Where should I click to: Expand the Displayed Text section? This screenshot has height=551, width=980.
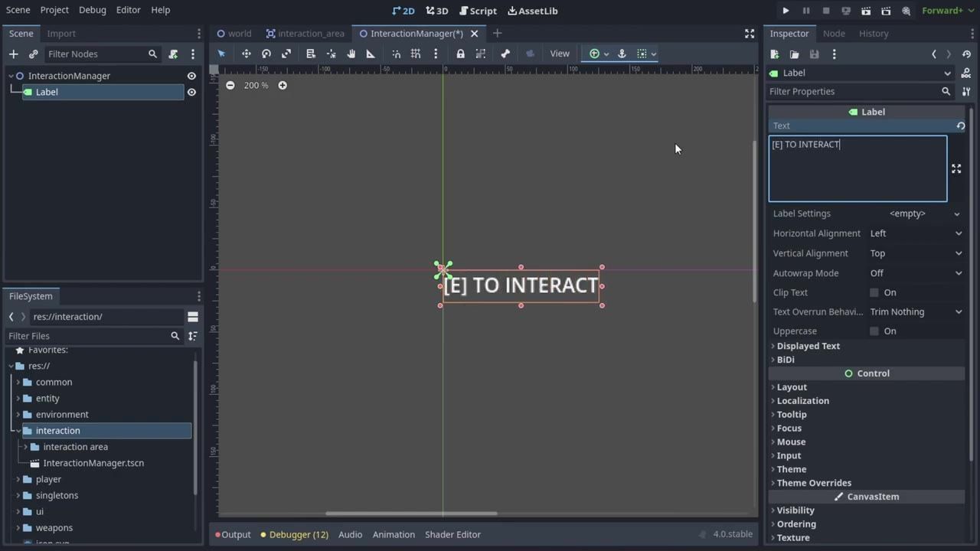(808, 346)
